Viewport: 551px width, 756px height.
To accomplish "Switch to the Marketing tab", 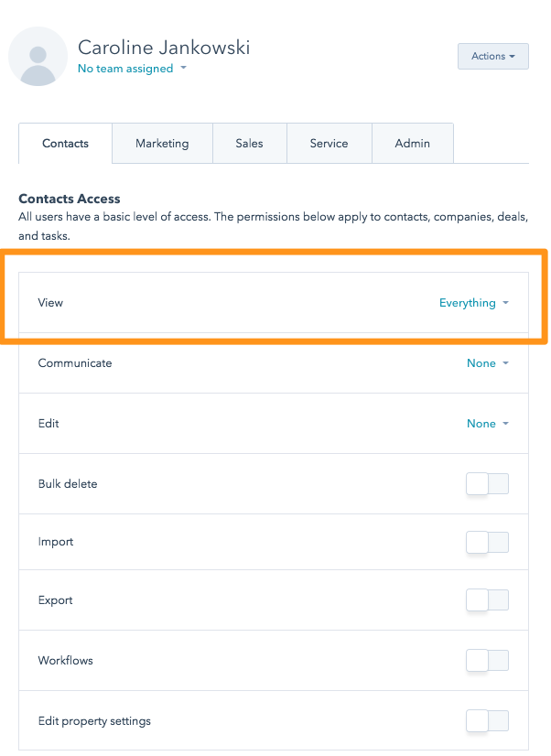I will (x=162, y=144).
